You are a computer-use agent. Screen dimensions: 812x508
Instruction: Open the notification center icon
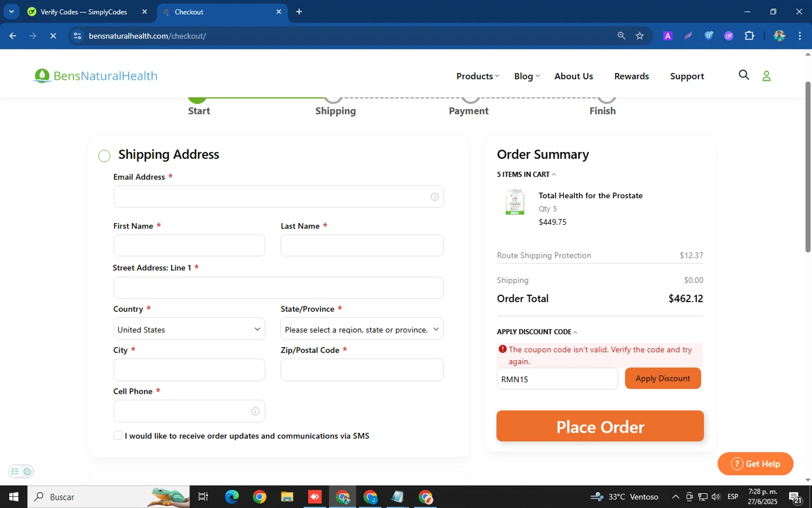point(796,497)
